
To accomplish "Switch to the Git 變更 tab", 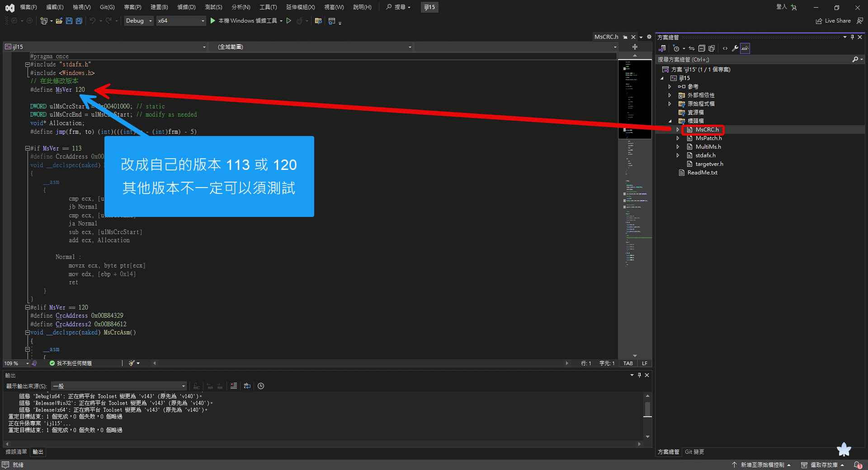I will 694,452.
